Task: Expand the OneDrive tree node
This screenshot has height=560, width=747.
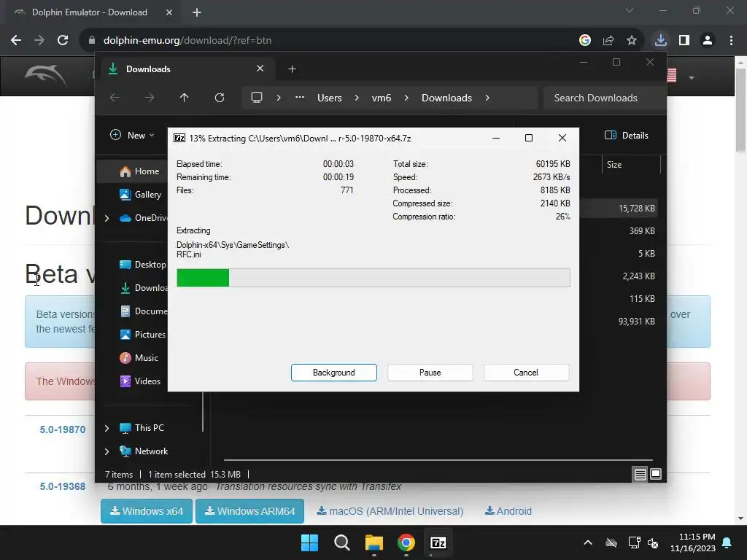Action: click(107, 218)
